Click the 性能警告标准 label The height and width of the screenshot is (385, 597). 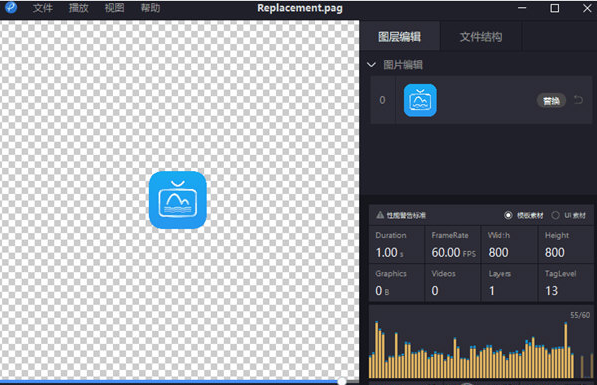coord(406,216)
